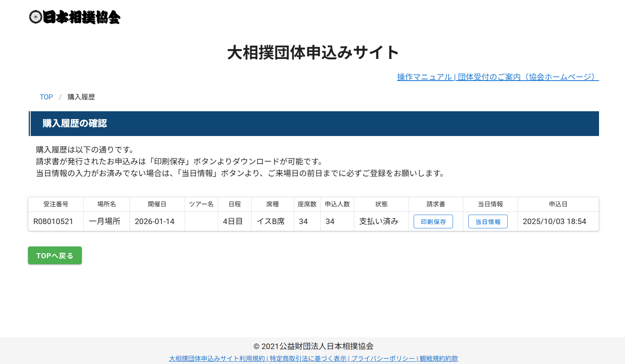Go to TOP in the breadcrumb
The height and width of the screenshot is (364, 625).
[x=46, y=97]
